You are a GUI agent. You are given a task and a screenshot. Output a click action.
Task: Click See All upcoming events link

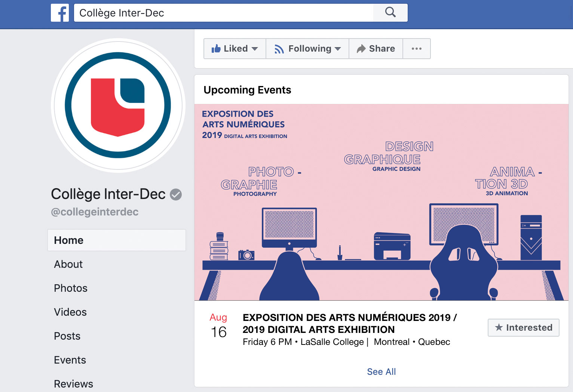381,371
